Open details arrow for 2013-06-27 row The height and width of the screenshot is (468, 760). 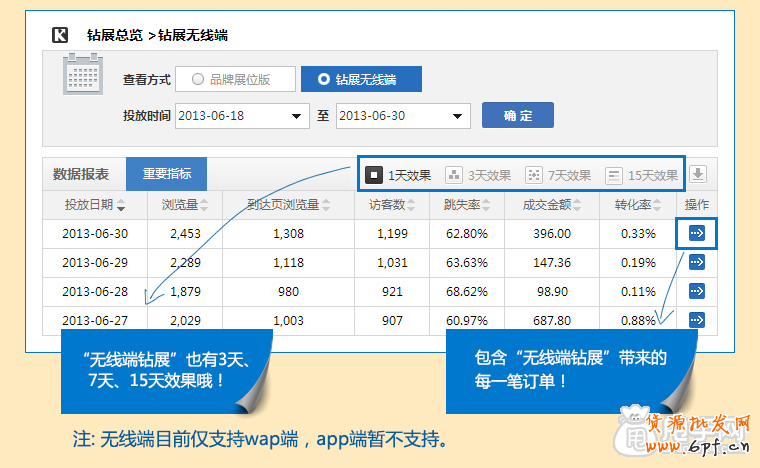697,320
